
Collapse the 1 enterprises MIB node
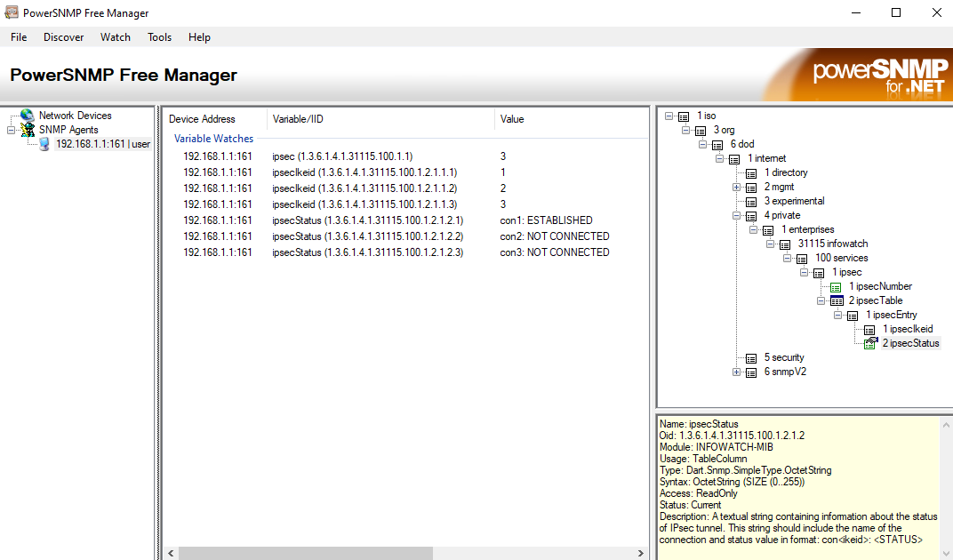[754, 230]
